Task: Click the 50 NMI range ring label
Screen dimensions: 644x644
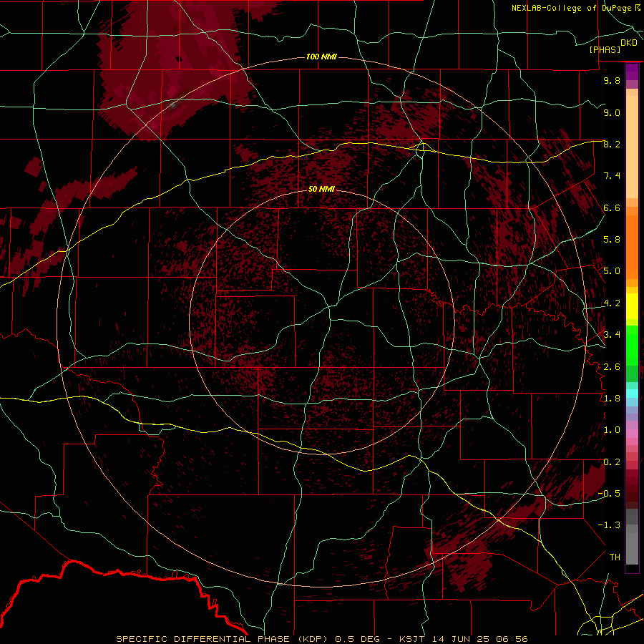Action: click(321, 189)
